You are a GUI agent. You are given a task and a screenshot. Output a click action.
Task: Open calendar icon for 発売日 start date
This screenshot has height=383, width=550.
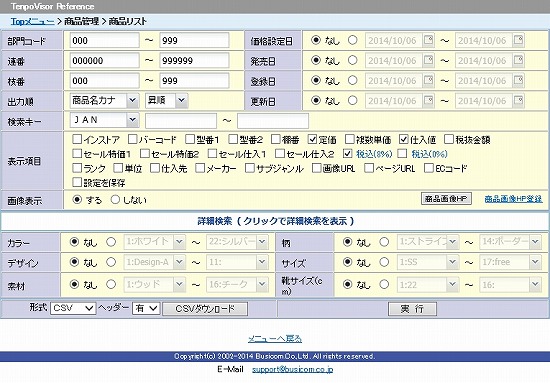coord(428,60)
